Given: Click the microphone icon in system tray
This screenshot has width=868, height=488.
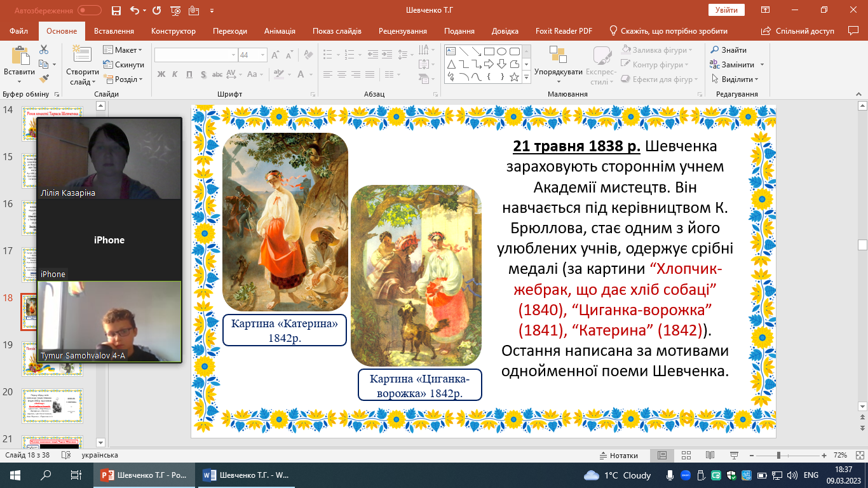Looking at the screenshot, I should coord(670,475).
